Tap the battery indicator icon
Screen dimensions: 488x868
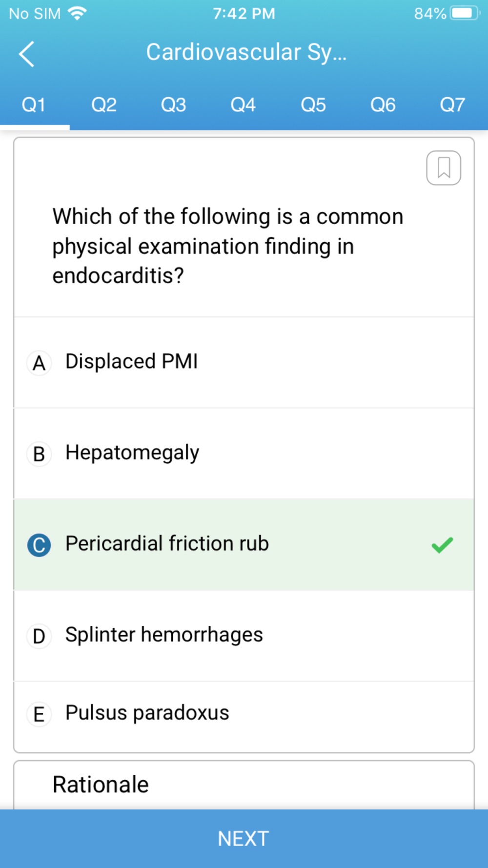(465, 13)
